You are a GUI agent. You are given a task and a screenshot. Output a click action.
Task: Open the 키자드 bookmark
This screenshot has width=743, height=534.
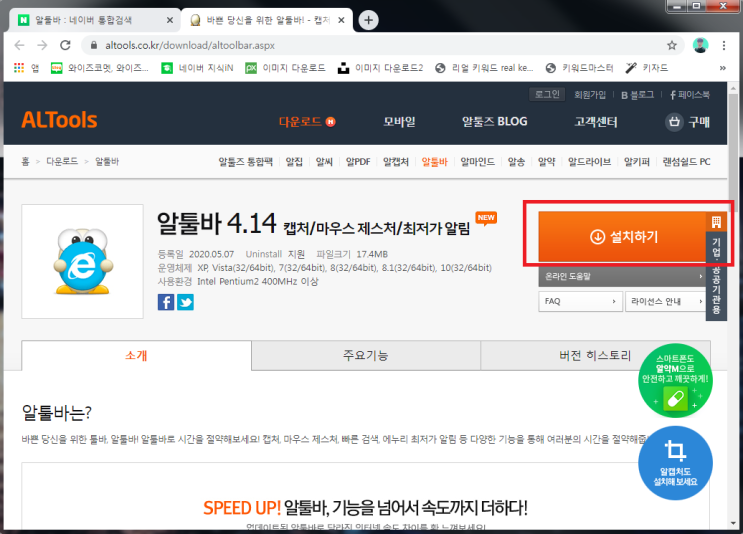point(647,68)
